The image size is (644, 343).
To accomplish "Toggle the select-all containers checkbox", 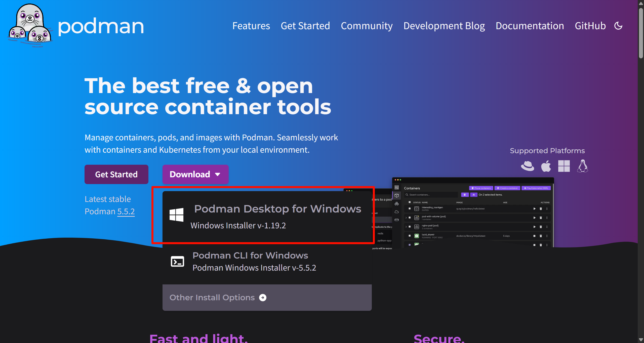I will [x=410, y=202].
